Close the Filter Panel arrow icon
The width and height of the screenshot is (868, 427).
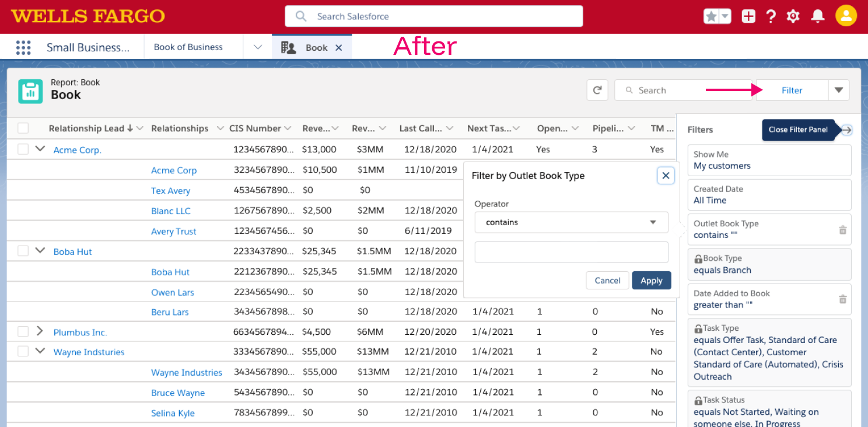pyautogui.click(x=846, y=130)
